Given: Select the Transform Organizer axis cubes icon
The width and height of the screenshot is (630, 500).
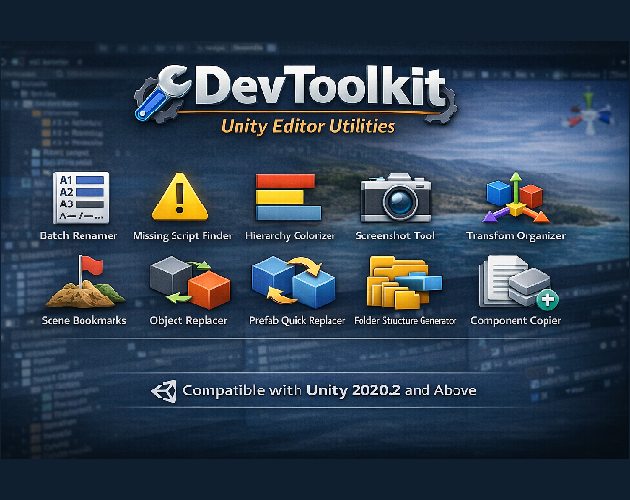Looking at the screenshot, I should click(x=515, y=198).
